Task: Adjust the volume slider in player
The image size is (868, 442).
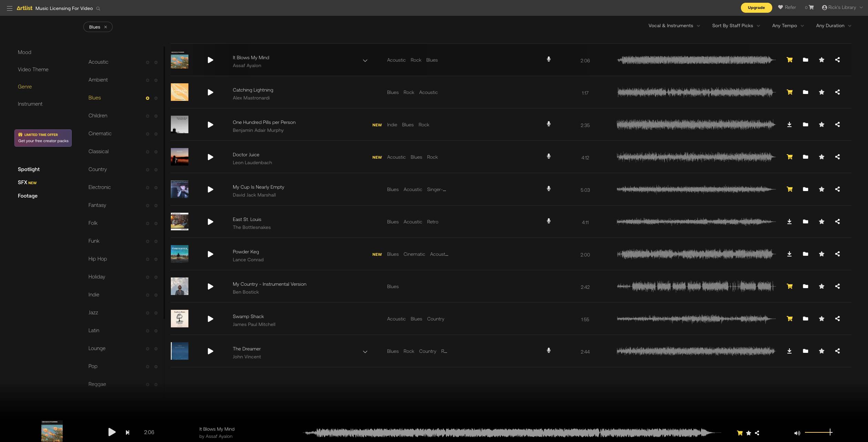Action: 818,432
